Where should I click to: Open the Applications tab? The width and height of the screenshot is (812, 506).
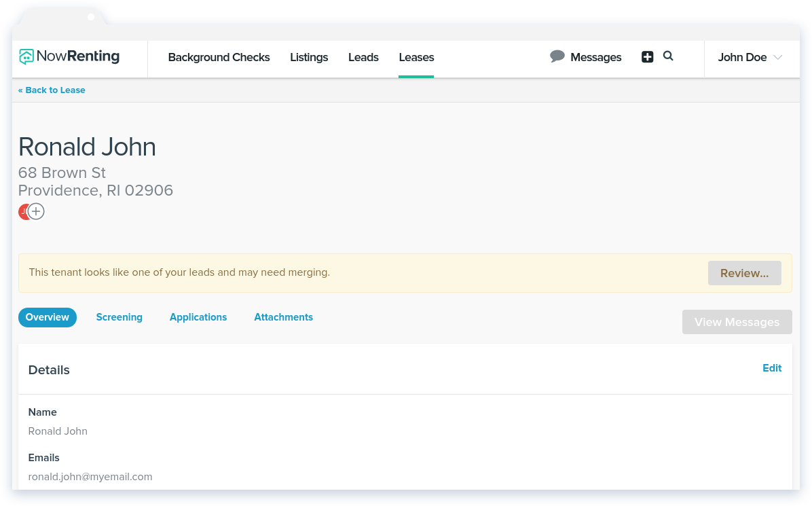[x=198, y=317]
